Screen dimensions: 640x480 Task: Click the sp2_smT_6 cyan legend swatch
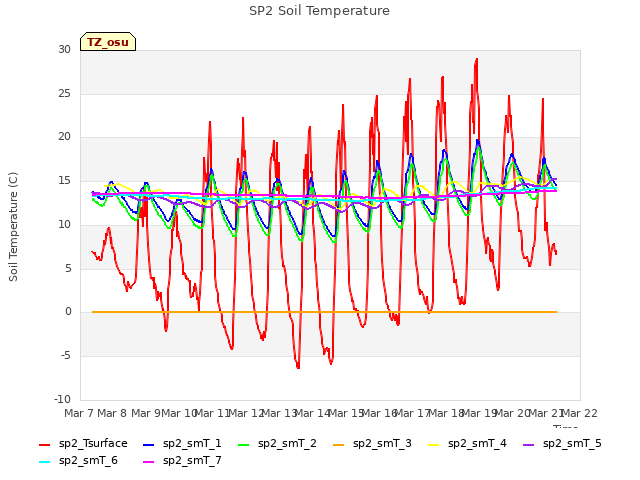(x=44, y=462)
